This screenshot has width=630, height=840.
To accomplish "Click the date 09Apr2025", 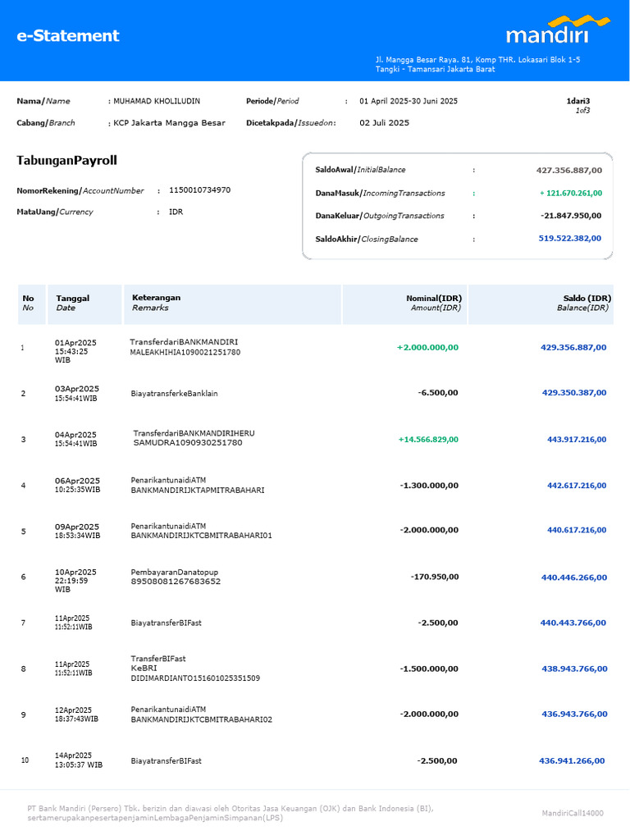I will 76,527.
